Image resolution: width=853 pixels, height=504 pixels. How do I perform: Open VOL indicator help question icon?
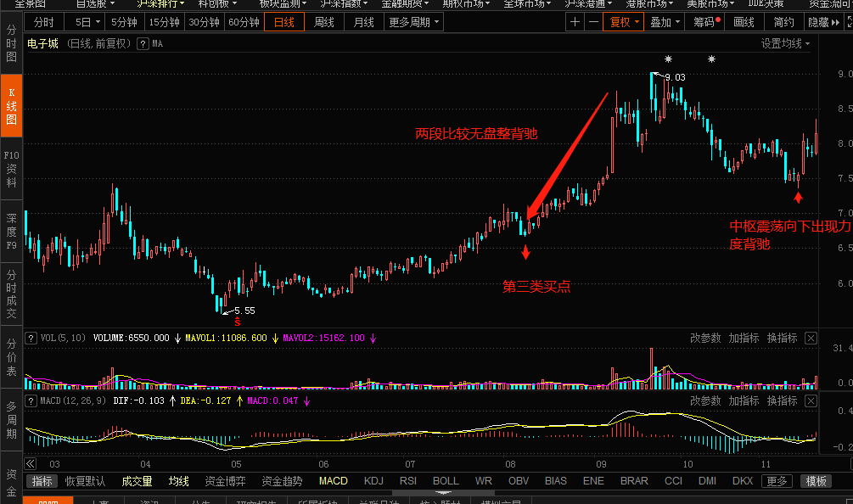pos(31,339)
